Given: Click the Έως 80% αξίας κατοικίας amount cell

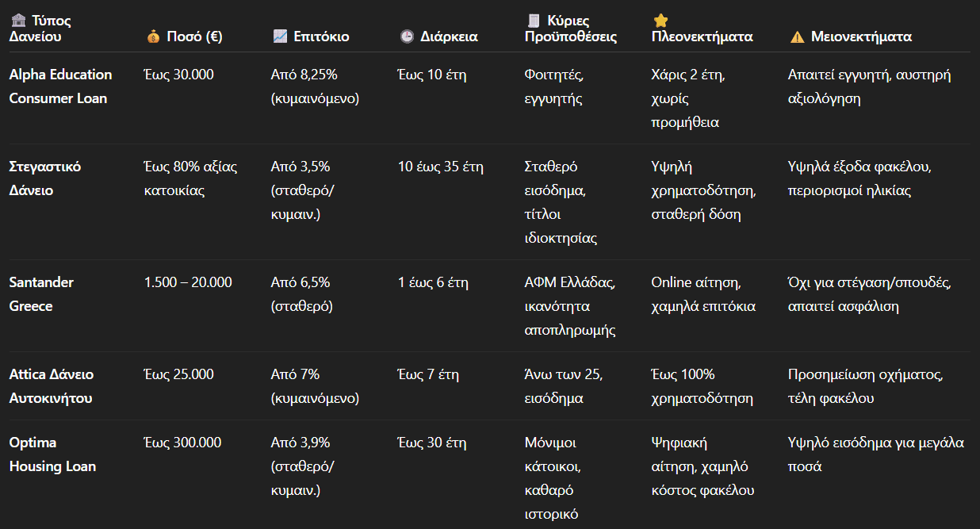Looking at the screenshot, I should point(190,178).
